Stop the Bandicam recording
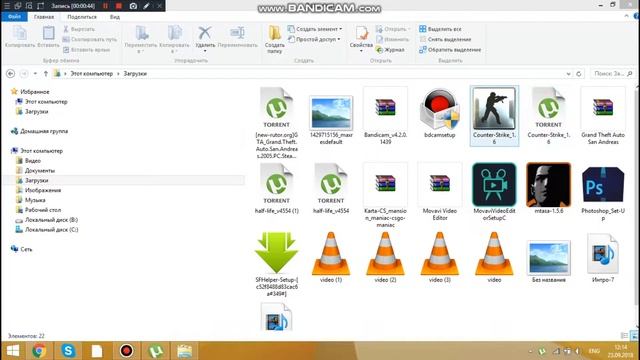Viewport: 640px width, 360px height. [x=119, y=6]
